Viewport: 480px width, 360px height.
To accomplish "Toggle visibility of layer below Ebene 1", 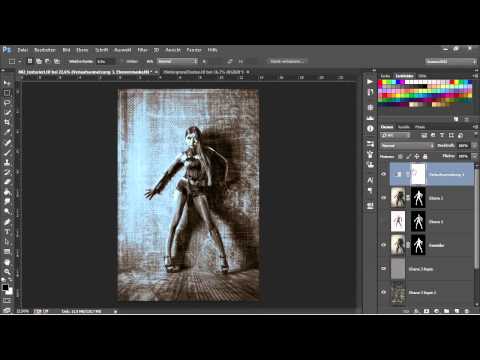I will pyautogui.click(x=384, y=245).
